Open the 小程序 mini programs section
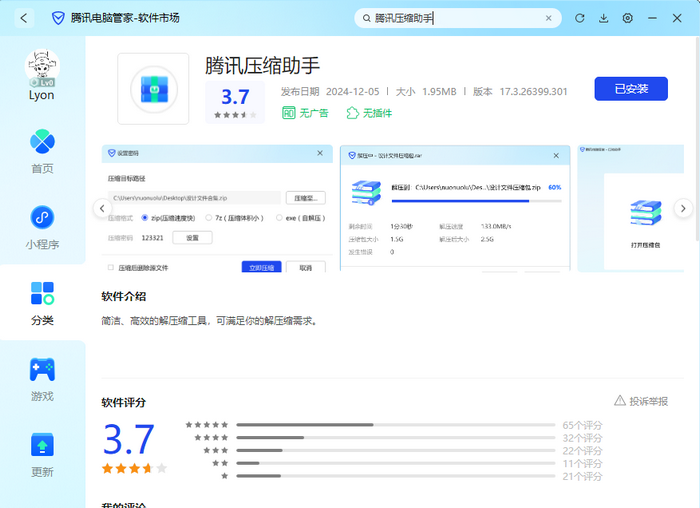 coord(42,226)
